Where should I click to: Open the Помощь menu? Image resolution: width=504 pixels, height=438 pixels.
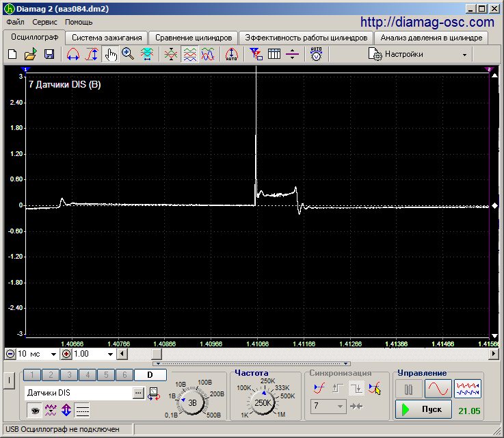pyautogui.click(x=79, y=22)
